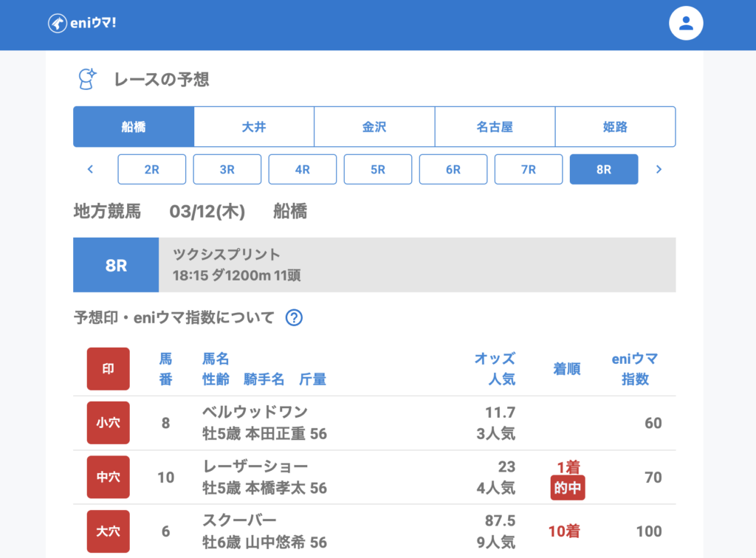Viewport: 756px width, 558px height.
Task: Click the eniウマ! logo in header
Action: (82, 24)
